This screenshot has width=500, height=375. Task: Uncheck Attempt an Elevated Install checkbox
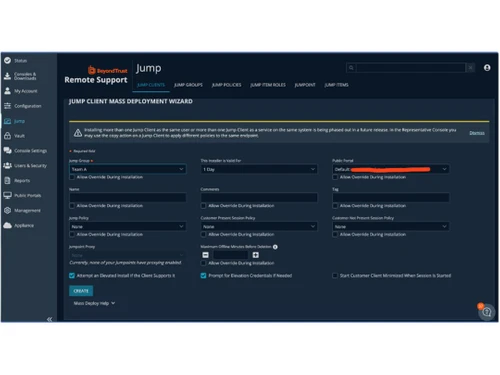click(72, 275)
